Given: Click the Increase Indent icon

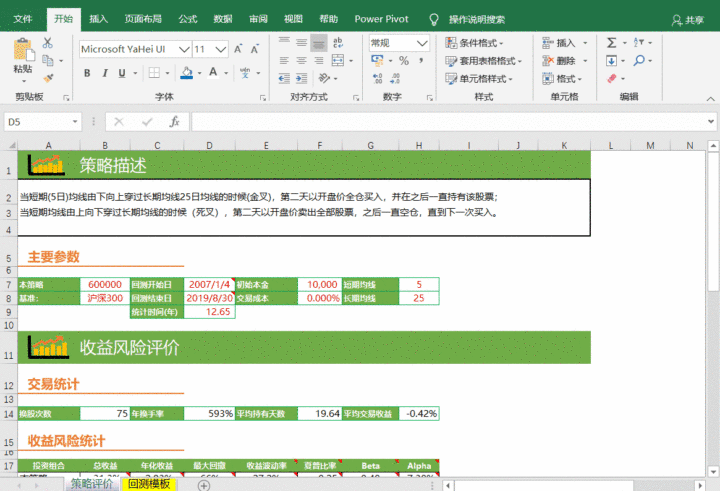Looking at the screenshot, I should [301, 79].
